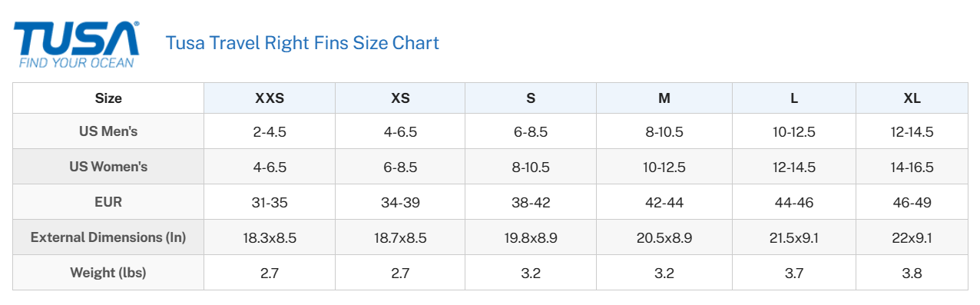Select the 31-35 EUR cell
The image size is (980, 305).
[270, 202]
